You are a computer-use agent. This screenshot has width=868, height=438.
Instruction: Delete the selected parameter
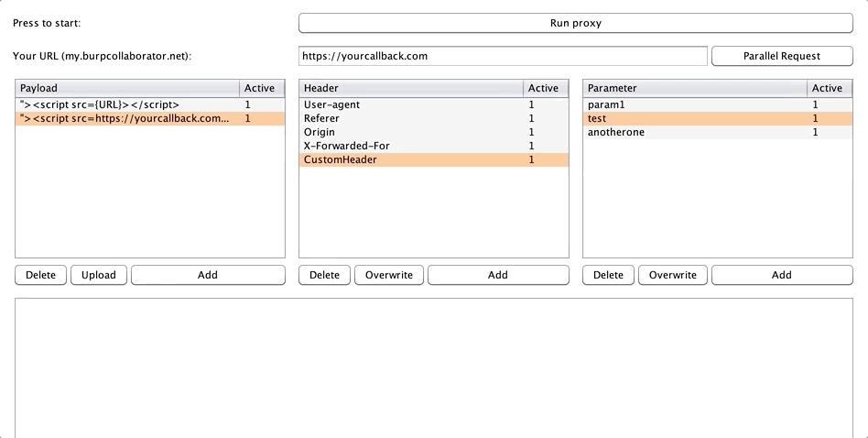[608, 275]
